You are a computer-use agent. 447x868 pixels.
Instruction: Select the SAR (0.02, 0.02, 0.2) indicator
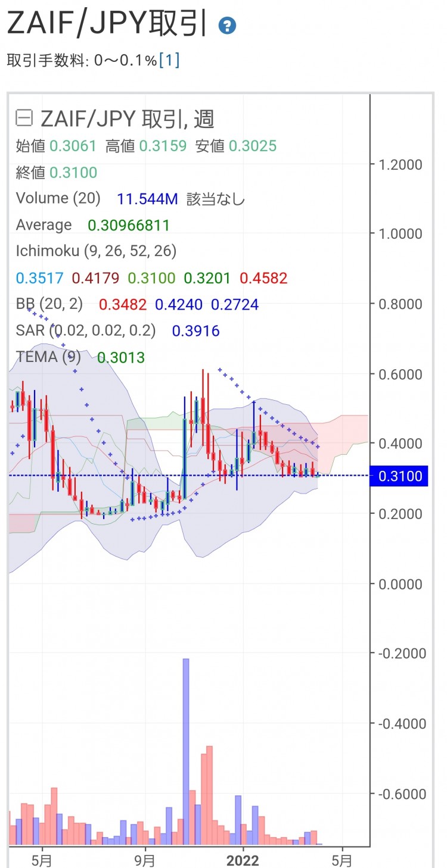point(86,330)
